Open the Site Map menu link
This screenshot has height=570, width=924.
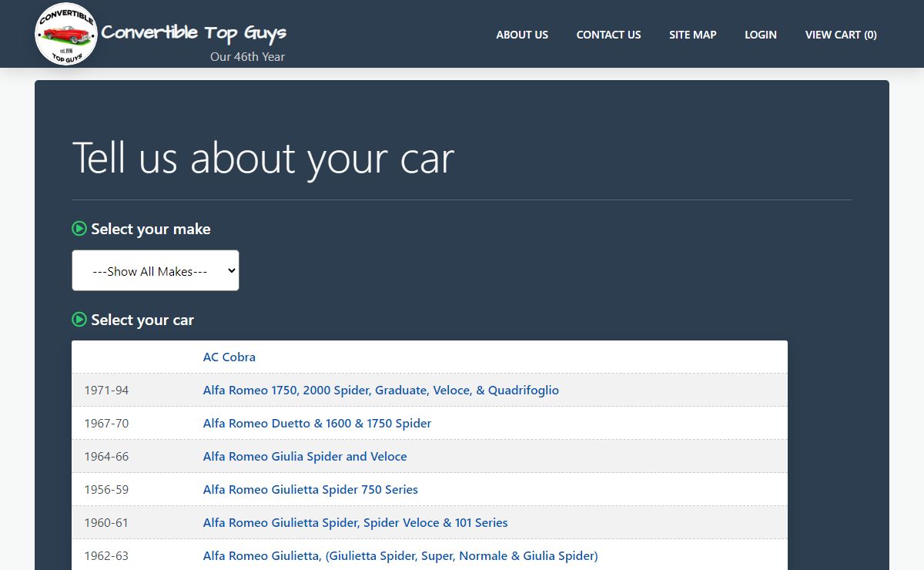(x=693, y=35)
